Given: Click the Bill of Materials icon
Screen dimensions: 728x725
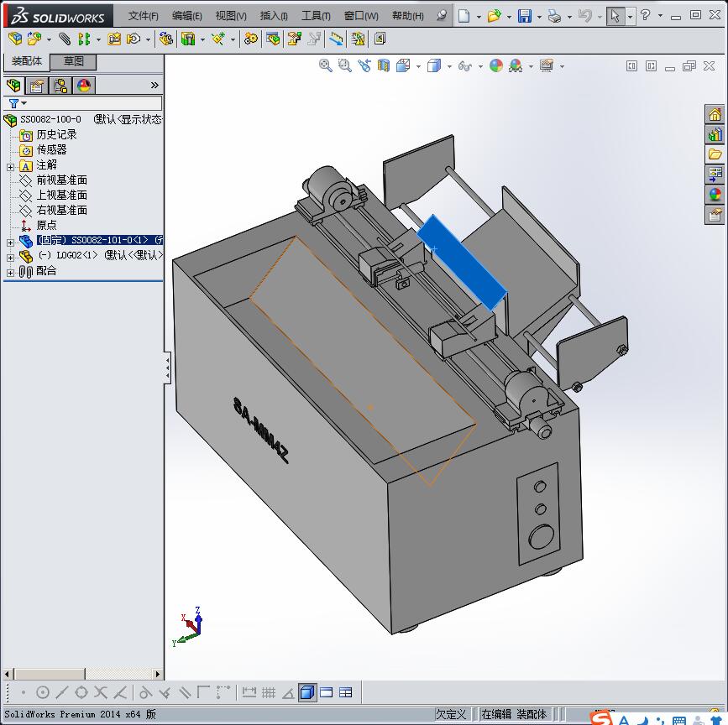Looking at the screenshot, I should 273,39.
